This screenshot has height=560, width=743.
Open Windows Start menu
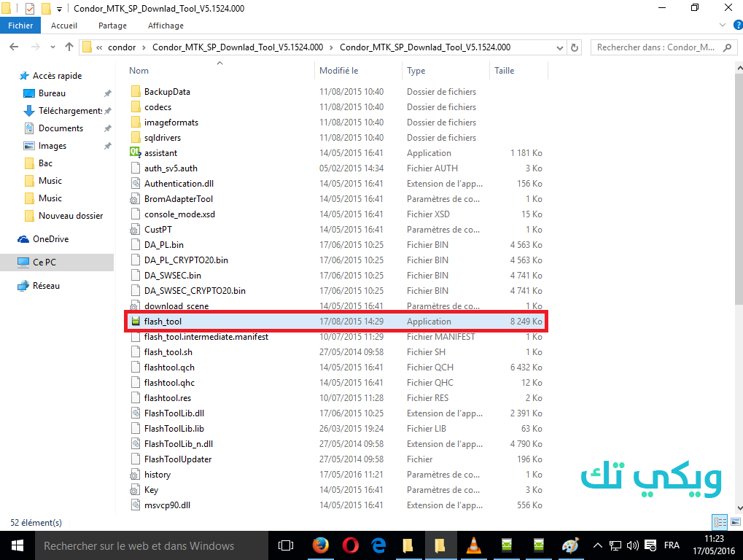point(17,546)
